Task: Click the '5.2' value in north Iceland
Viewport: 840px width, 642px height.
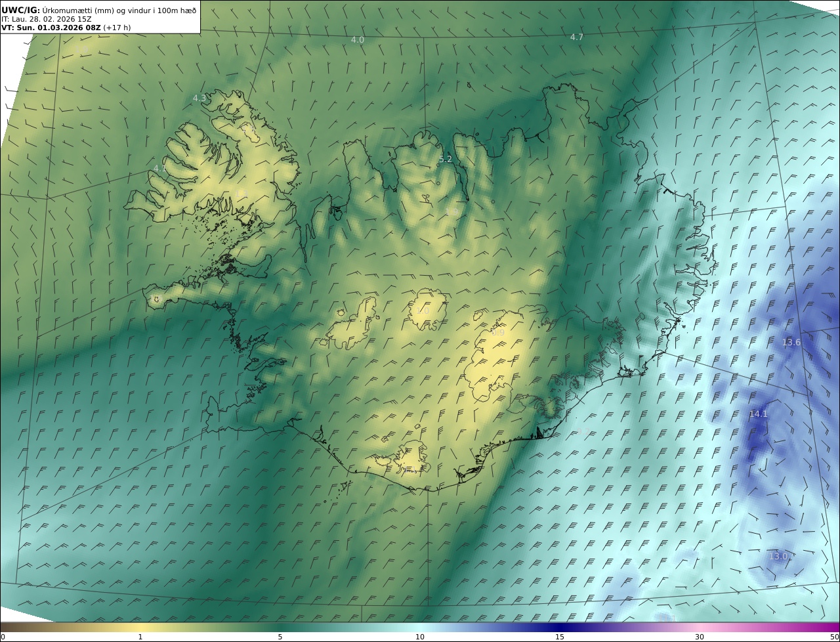Action: click(446, 159)
